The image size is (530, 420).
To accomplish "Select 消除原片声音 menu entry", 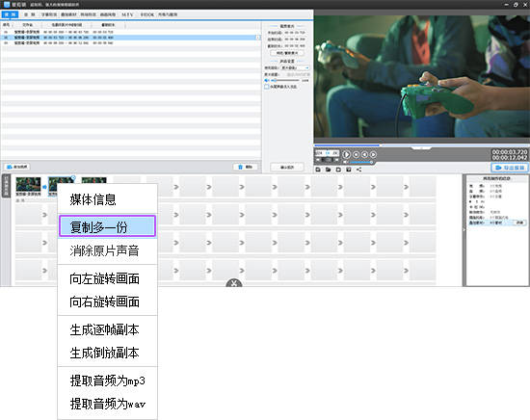I will [107, 250].
